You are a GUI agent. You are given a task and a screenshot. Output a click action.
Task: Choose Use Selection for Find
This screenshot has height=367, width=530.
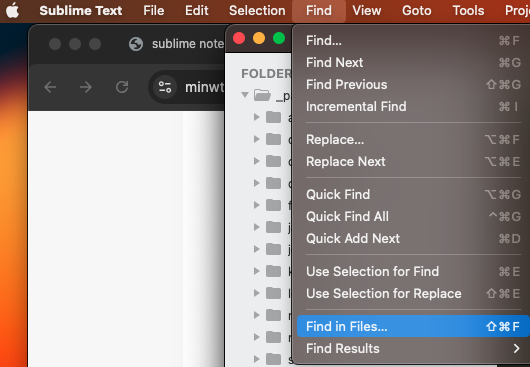coord(413,271)
